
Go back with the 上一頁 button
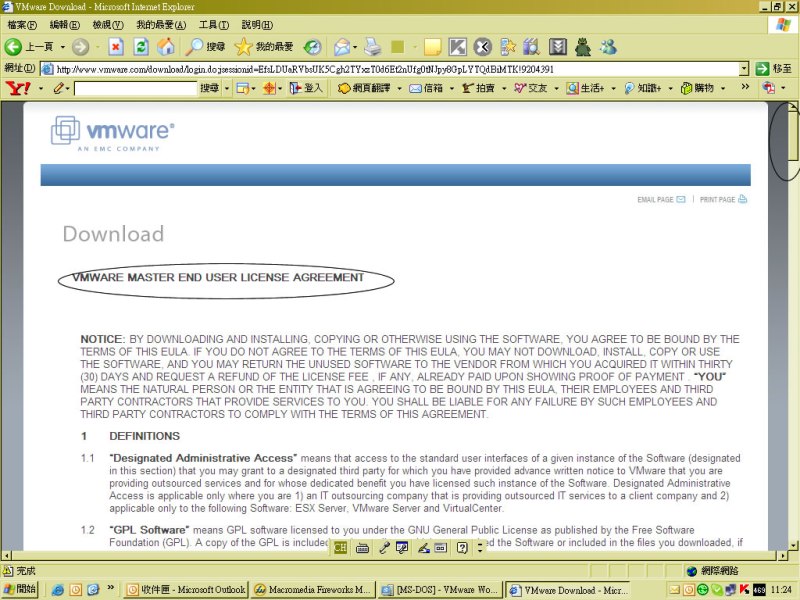click(29, 47)
